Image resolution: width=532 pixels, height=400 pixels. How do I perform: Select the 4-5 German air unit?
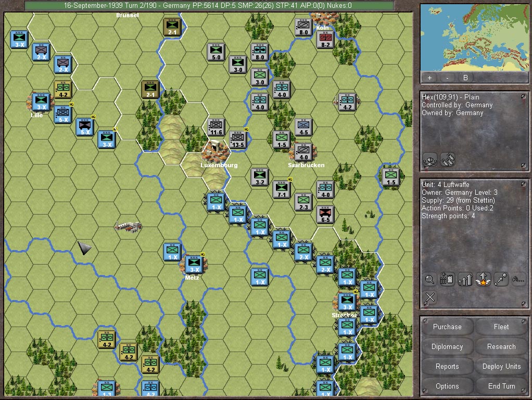(x=303, y=127)
